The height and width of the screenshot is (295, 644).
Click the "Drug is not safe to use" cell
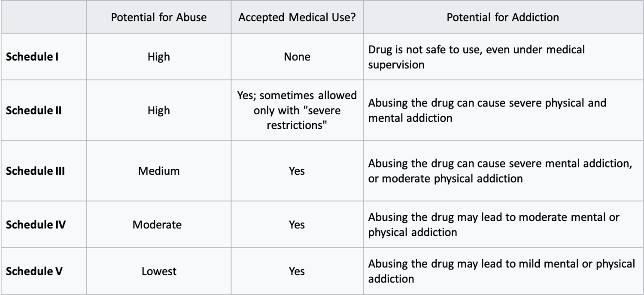click(x=477, y=57)
